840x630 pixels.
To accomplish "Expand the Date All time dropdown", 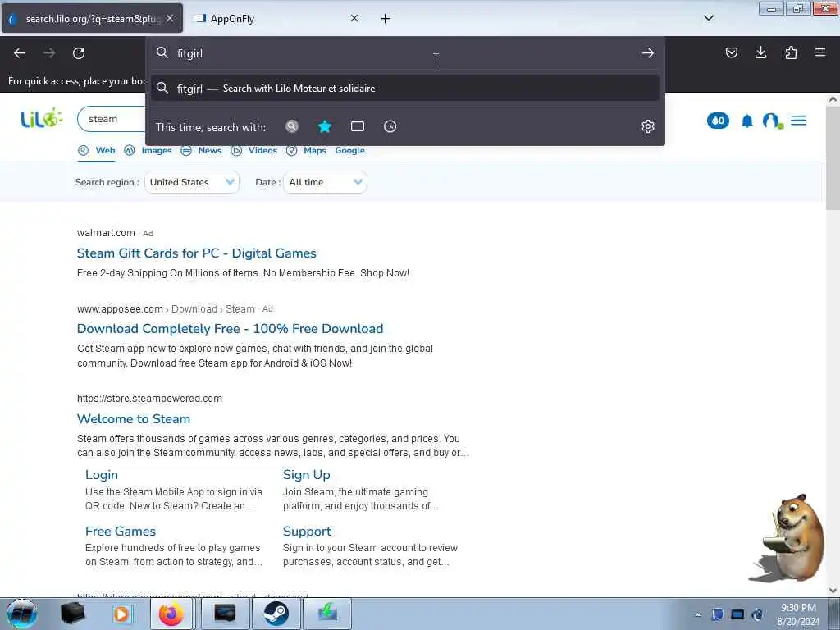I will click(325, 182).
